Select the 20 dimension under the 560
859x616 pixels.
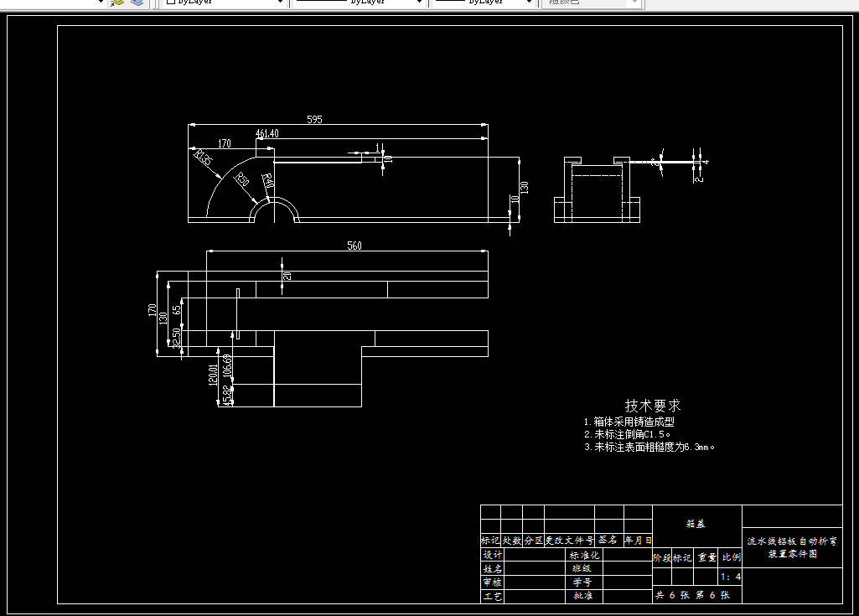(x=287, y=276)
